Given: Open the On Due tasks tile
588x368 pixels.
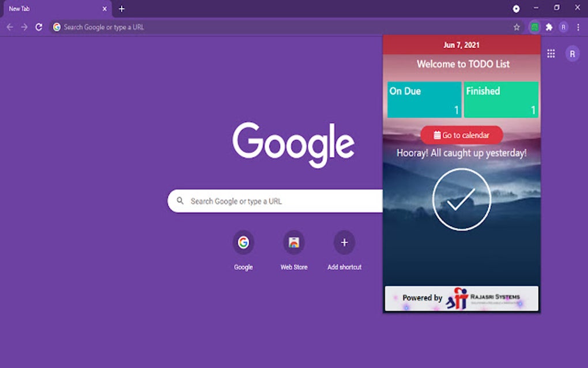Looking at the screenshot, I should (x=424, y=100).
